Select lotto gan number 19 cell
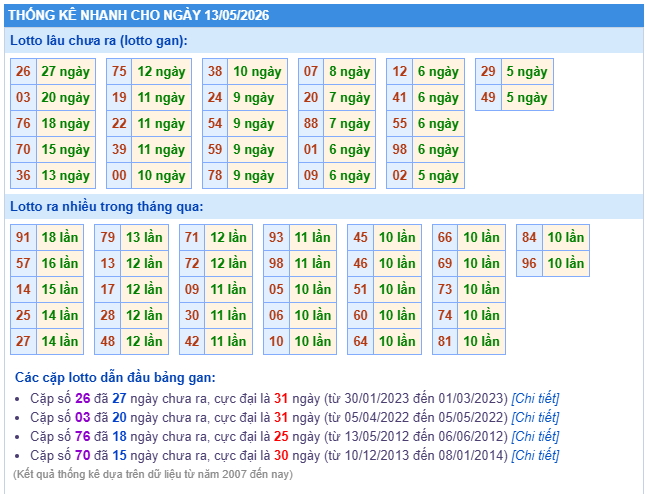 119,97
